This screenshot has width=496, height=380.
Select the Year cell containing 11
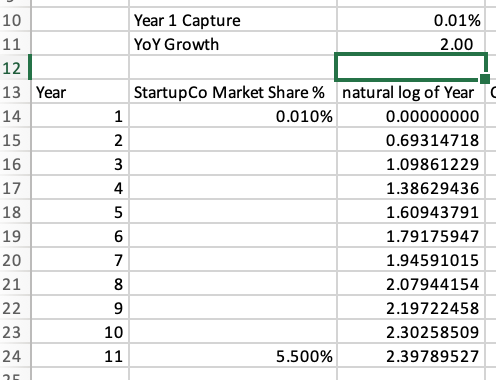tap(80, 356)
